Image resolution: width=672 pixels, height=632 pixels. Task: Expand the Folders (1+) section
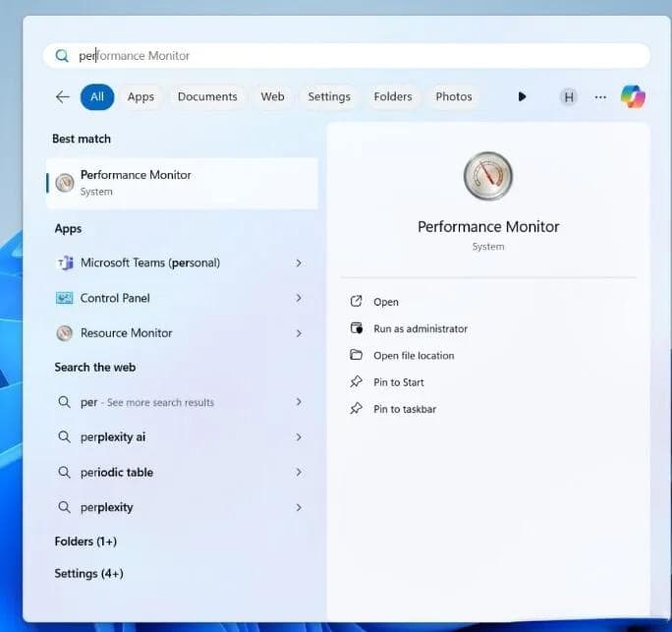pyautogui.click(x=85, y=542)
